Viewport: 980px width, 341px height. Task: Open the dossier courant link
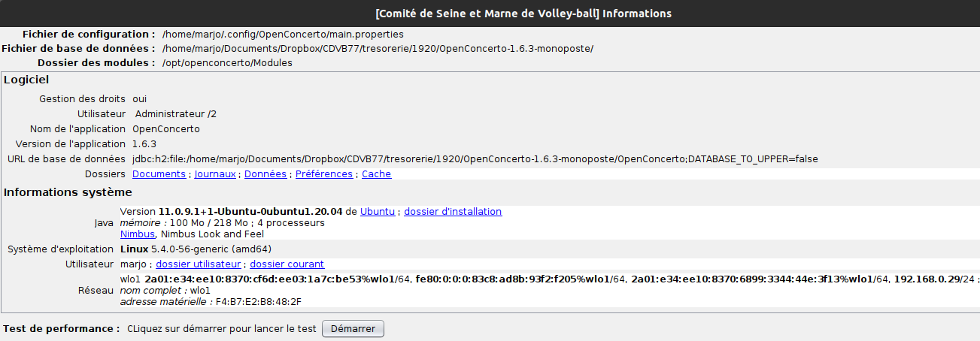point(287,264)
